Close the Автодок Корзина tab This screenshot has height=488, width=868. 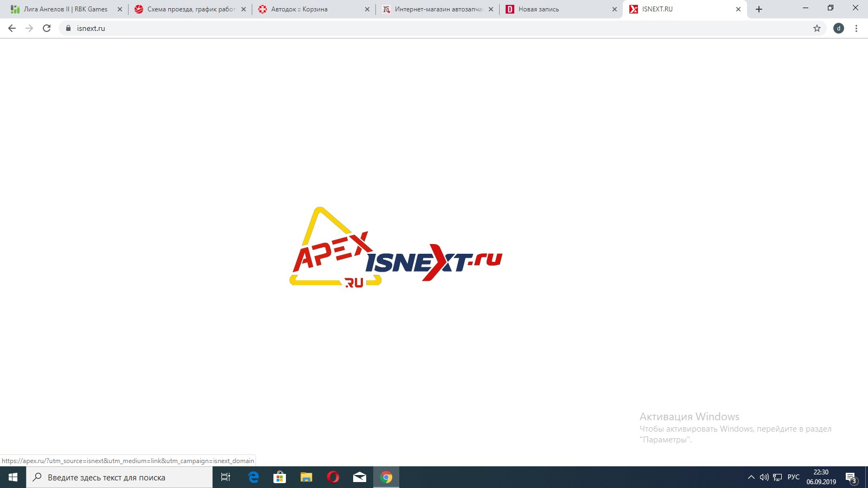367,9
